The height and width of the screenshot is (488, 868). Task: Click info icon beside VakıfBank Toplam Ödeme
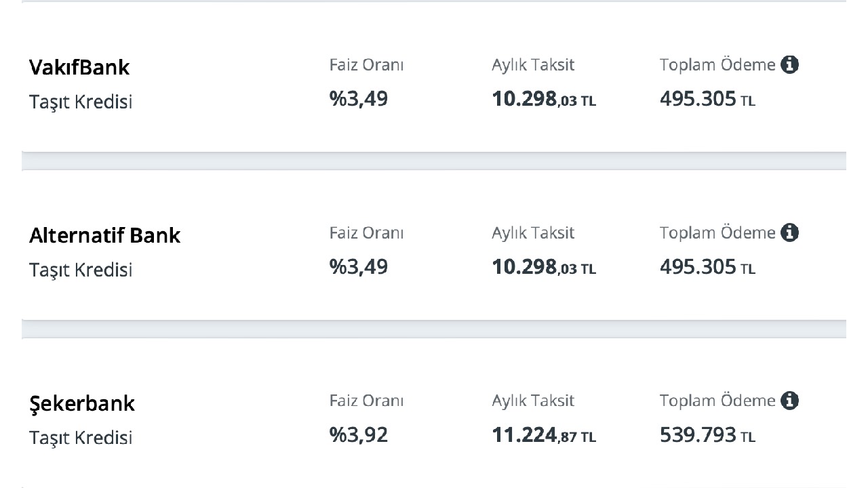pos(789,65)
